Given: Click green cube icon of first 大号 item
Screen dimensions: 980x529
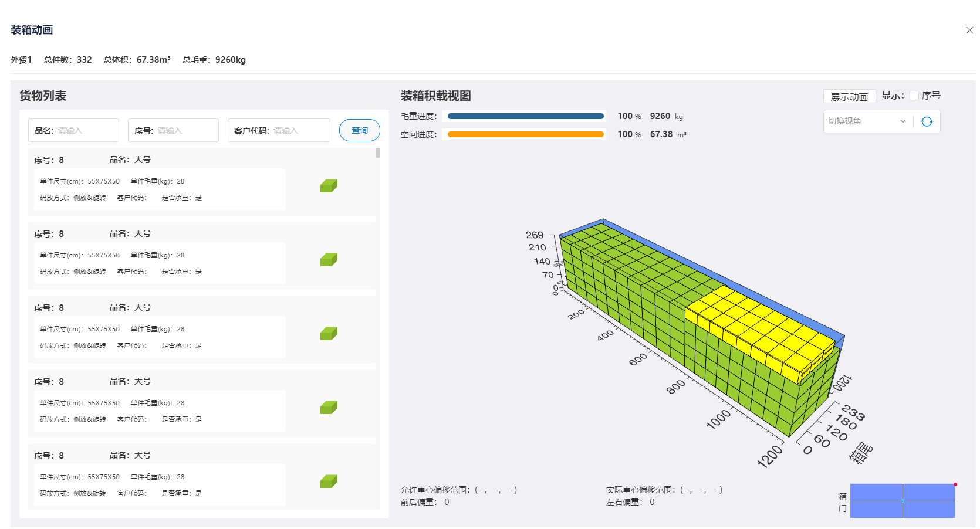Looking at the screenshot, I should 329,185.
